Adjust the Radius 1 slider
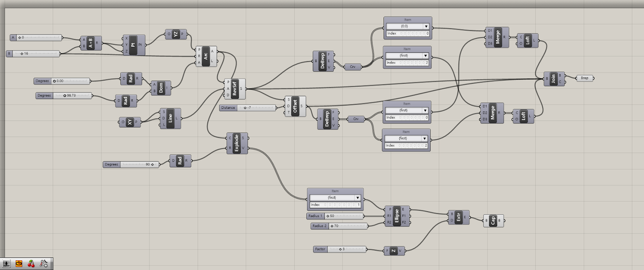 [335, 216]
